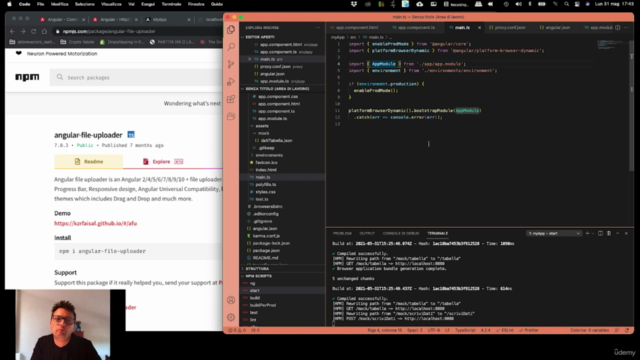Split the editor using the split icon
This screenshot has height=360, width=640.
(x=618, y=28)
